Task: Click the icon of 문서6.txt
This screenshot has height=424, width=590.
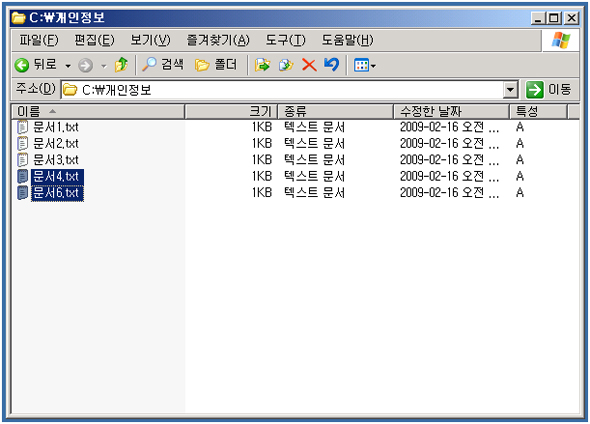Action: point(23,193)
